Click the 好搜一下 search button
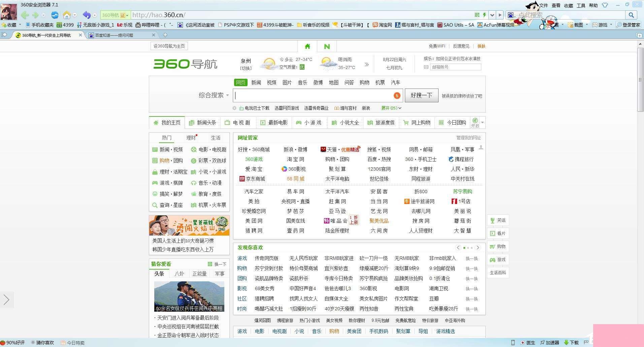 point(421,95)
